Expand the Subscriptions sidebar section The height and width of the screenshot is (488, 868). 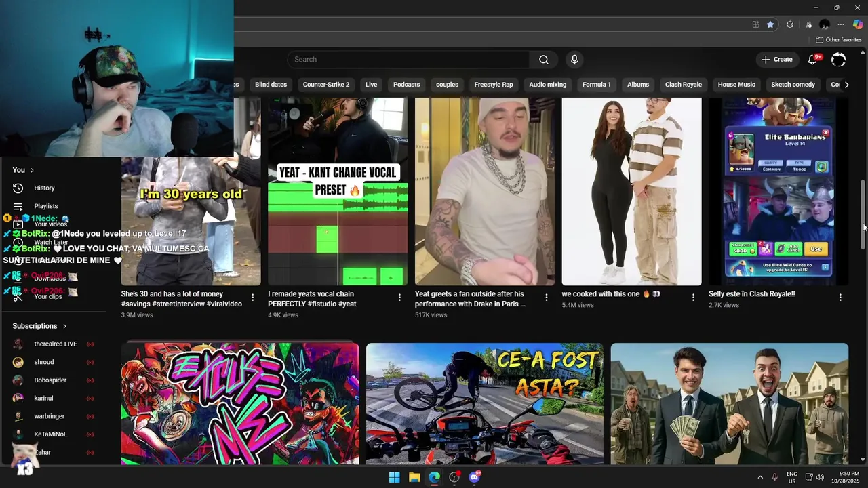coord(39,326)
